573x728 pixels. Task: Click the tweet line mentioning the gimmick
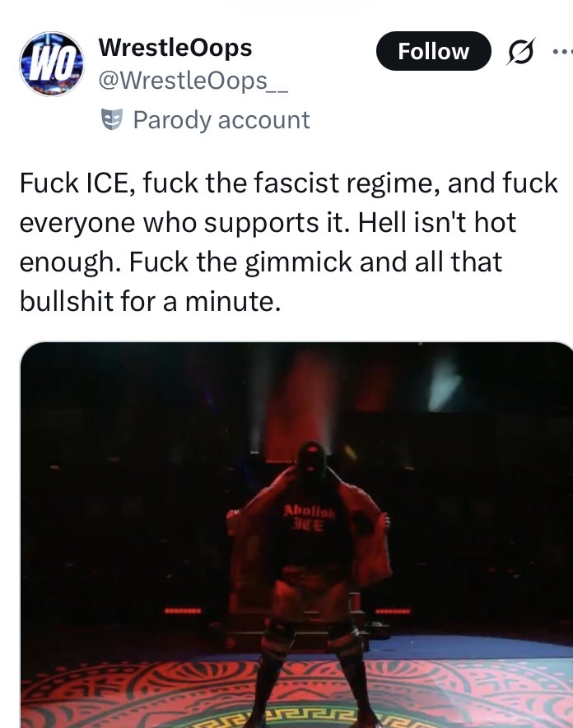[x=261, y=262]
